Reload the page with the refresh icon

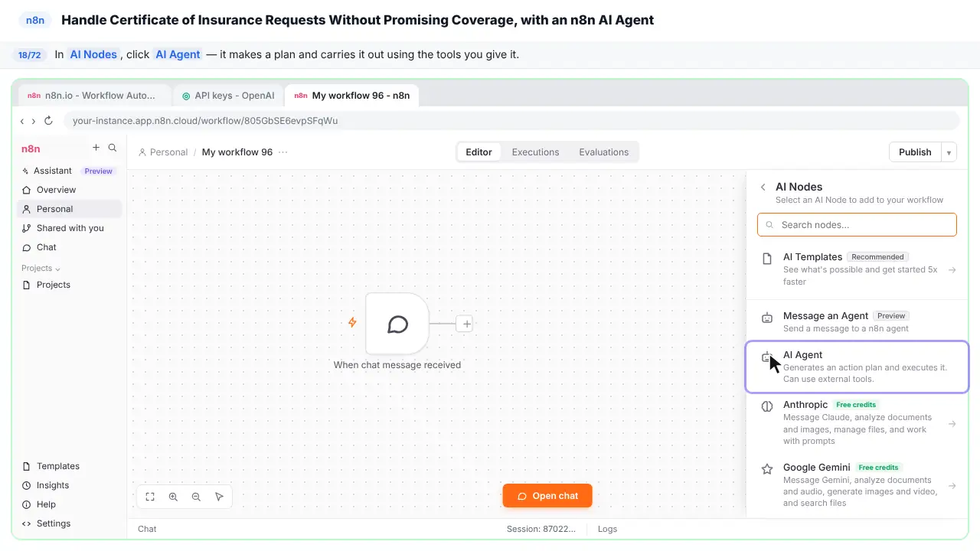[x=48, y=121]
